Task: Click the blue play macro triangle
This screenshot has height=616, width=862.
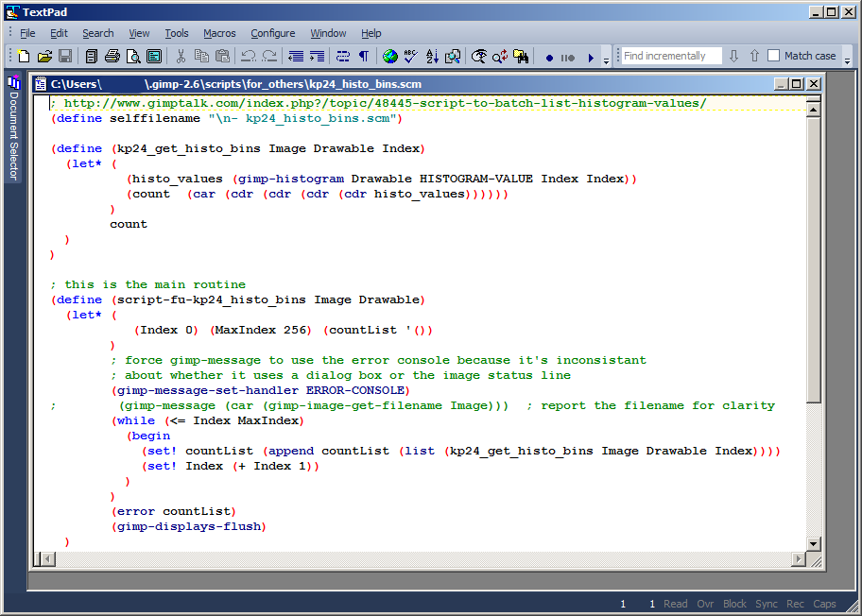Action: (x=591, y=58)
